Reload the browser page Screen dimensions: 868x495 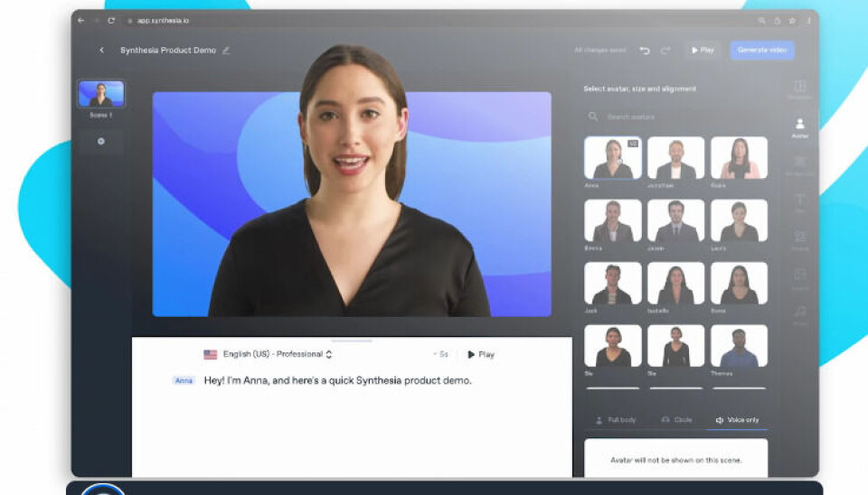coord(111,21)
